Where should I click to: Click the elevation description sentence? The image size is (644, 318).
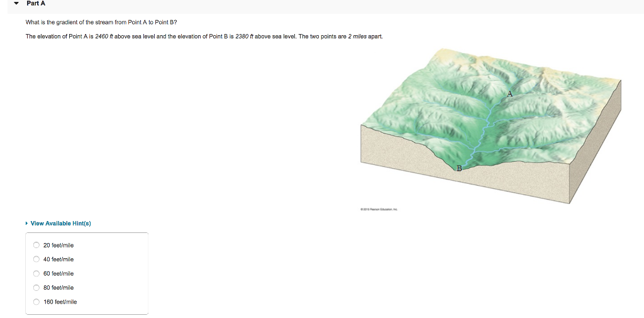click(204, 36)
